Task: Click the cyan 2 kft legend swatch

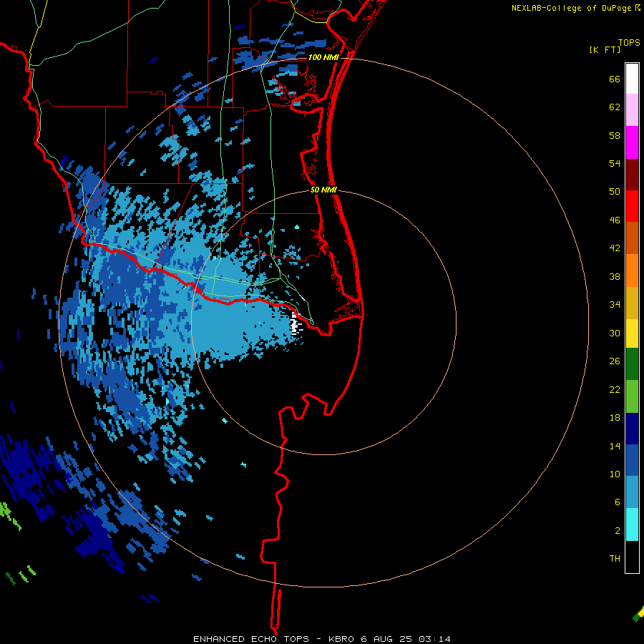Action: click(632, 525)
